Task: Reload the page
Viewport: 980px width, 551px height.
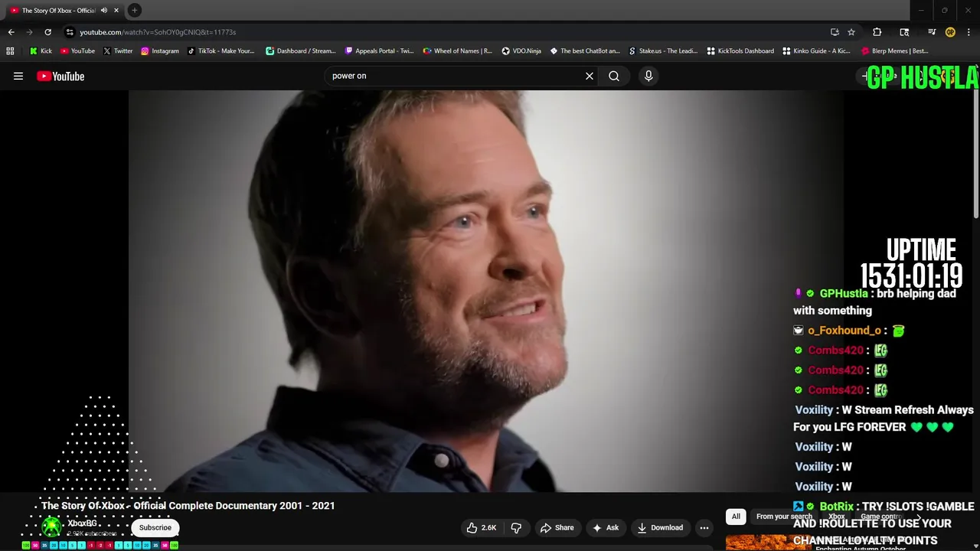Action: click(x=47, y=32)
